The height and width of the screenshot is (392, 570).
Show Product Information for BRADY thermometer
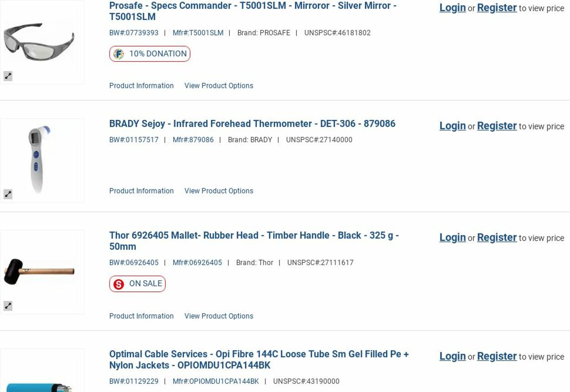[141, 191]
